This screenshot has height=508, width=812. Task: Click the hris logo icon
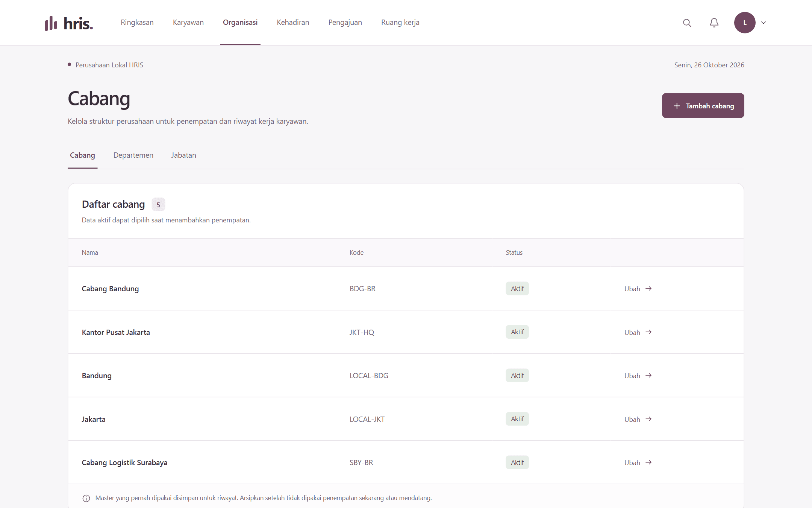point(51,23)
